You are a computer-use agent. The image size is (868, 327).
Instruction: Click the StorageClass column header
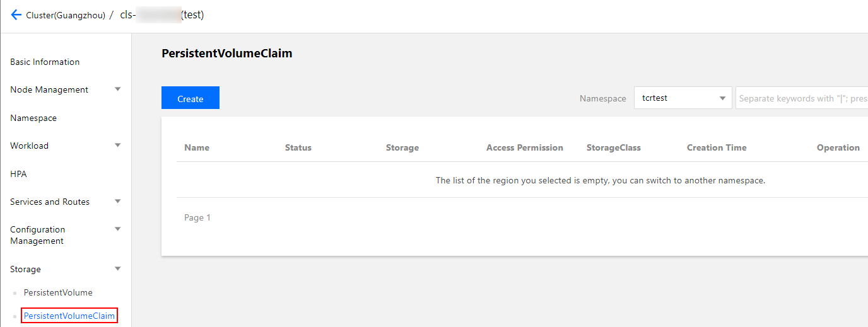click(613, 147)
